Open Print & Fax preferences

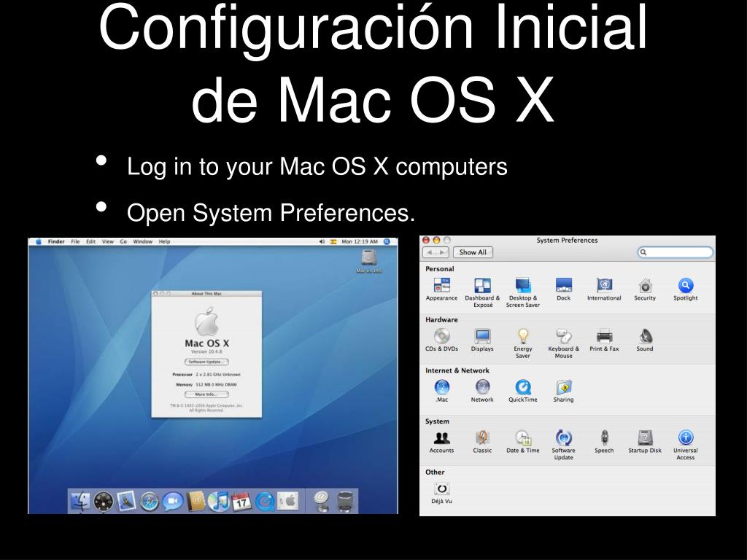click(604, 340)
